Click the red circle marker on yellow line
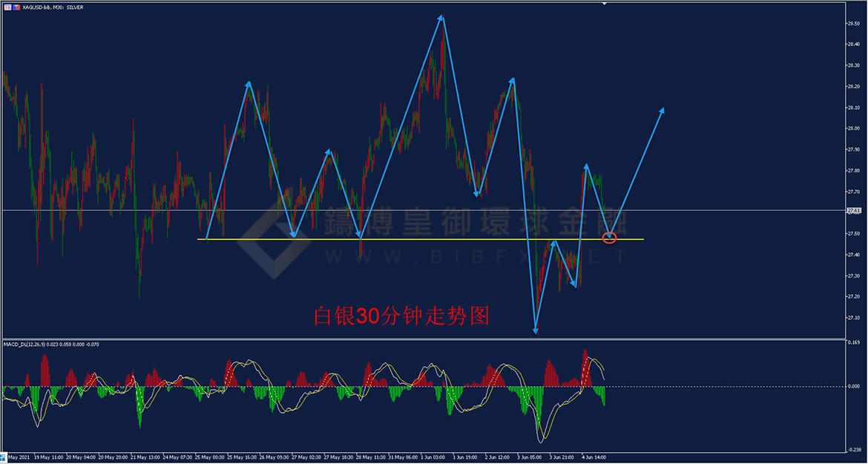The image size is (868, 464). tap(609, 238)
